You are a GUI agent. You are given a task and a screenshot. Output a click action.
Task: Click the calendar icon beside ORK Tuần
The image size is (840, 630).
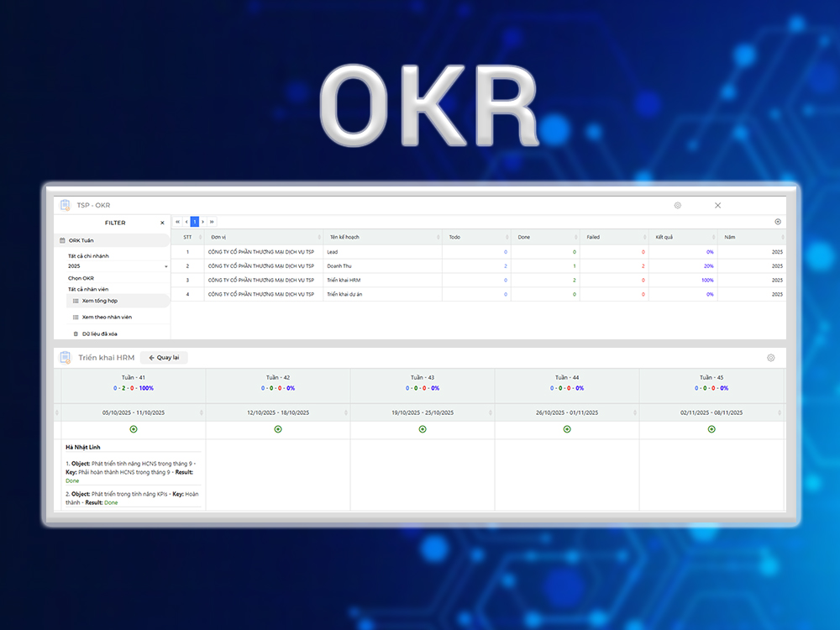[61, 240]
